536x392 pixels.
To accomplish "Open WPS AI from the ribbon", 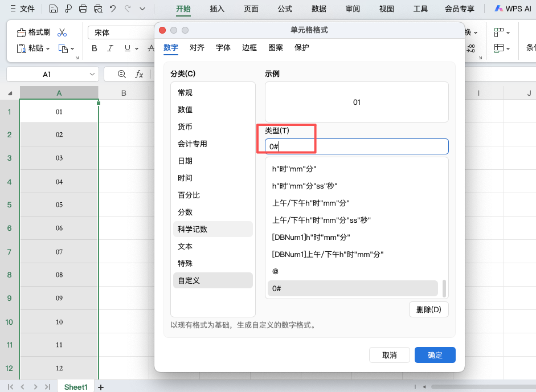I will click(x=512, y=9).
